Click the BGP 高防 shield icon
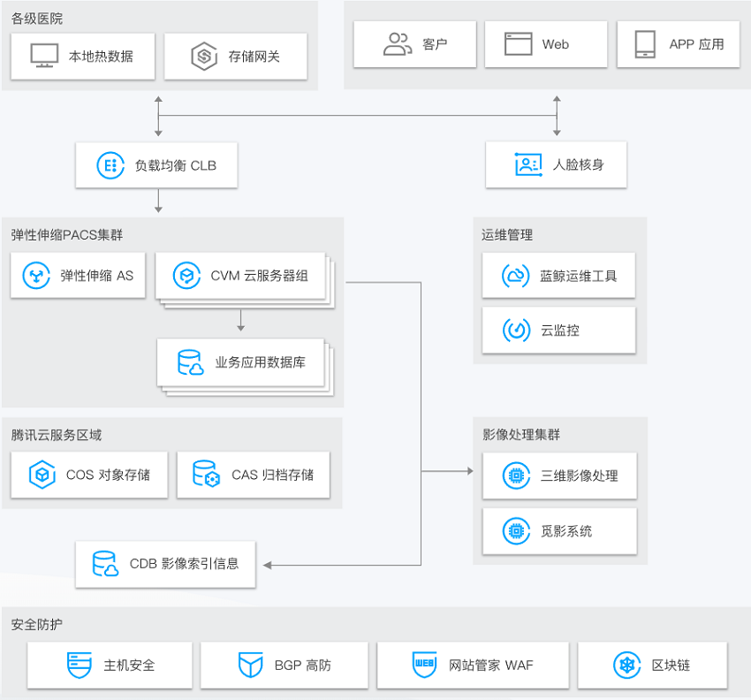This screenshot has height=700, width=751. 251,665
